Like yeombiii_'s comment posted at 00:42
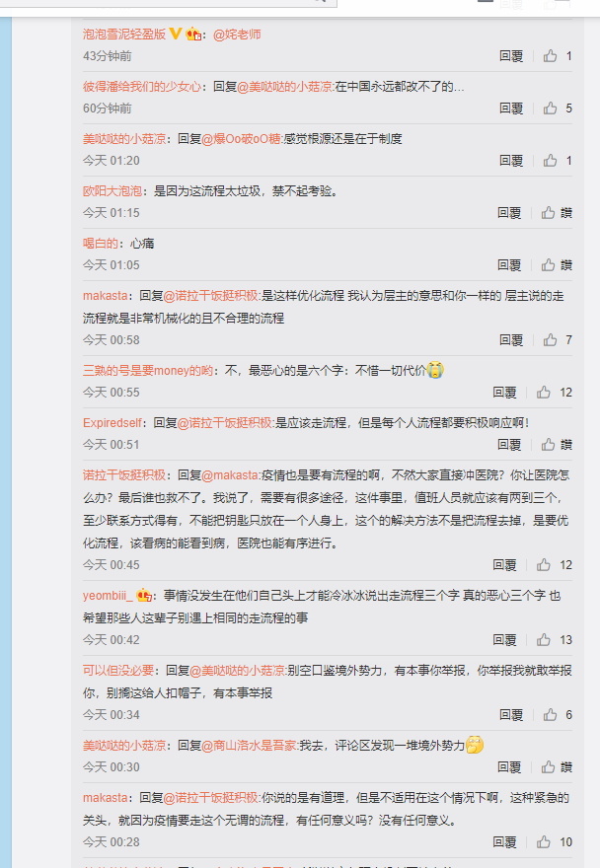The height and width of the screenshot is (868, 600). click(544, 639)
